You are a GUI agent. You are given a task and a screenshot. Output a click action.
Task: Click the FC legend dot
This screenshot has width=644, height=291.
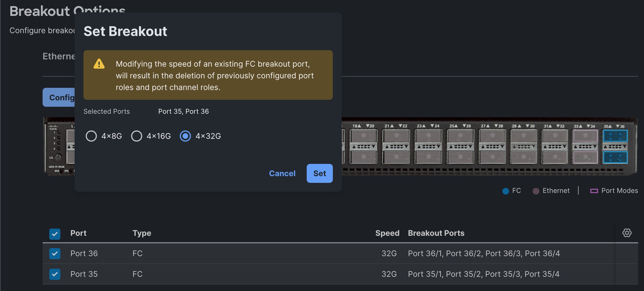click(x=506, y=191)
